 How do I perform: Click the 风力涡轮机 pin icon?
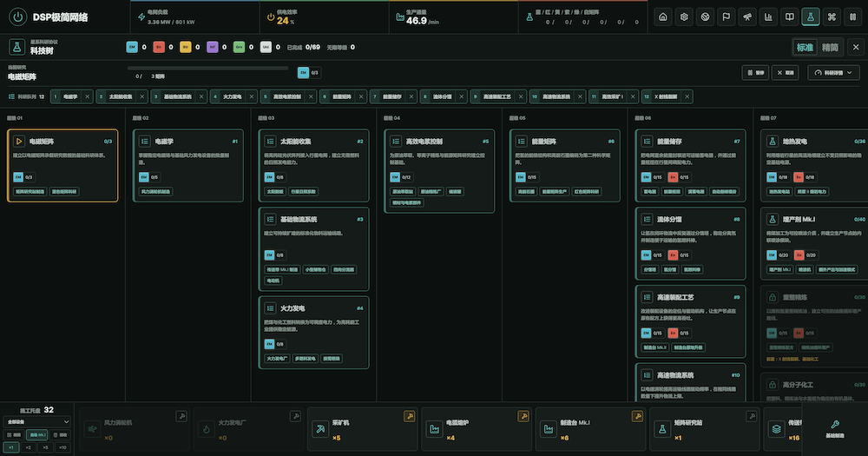point(181,416)
